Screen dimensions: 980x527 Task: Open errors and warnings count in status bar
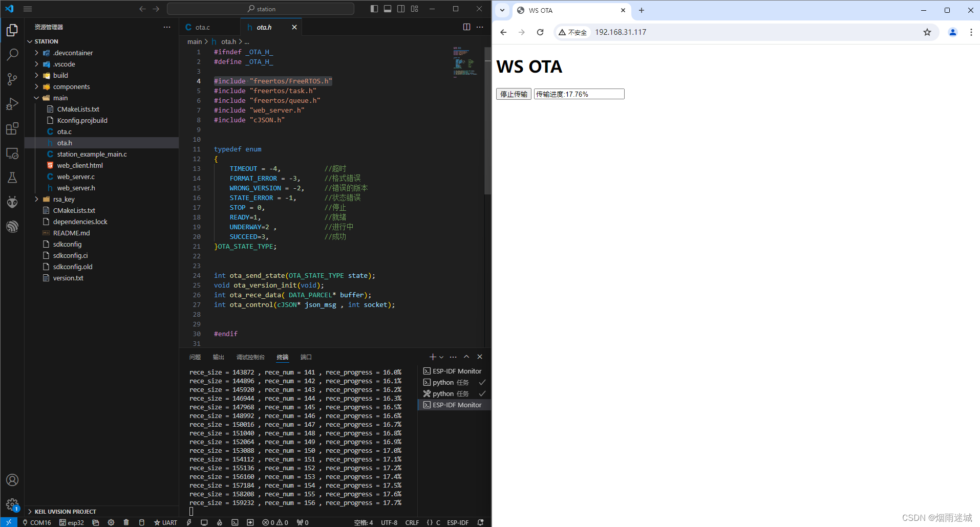coord(275,522)
